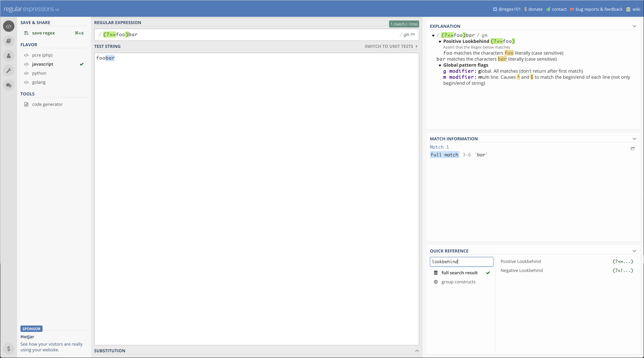Open the regex editor sidebar icon

click(9, 26)
